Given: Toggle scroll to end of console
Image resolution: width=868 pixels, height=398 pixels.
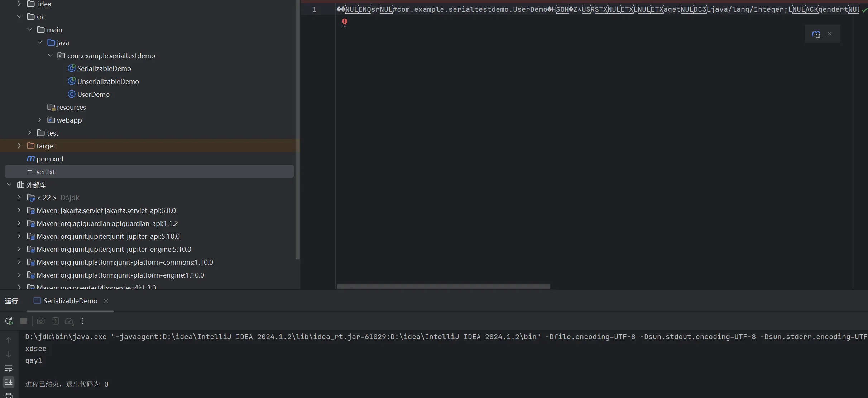Looking at the screenshot, I should click(9, 382).
